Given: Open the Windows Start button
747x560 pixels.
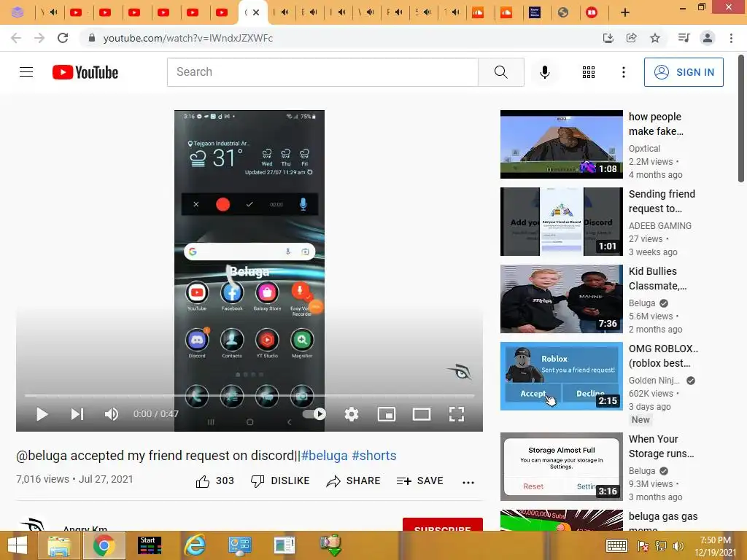Looking at the screenshot, I should [x=18, y=545].
